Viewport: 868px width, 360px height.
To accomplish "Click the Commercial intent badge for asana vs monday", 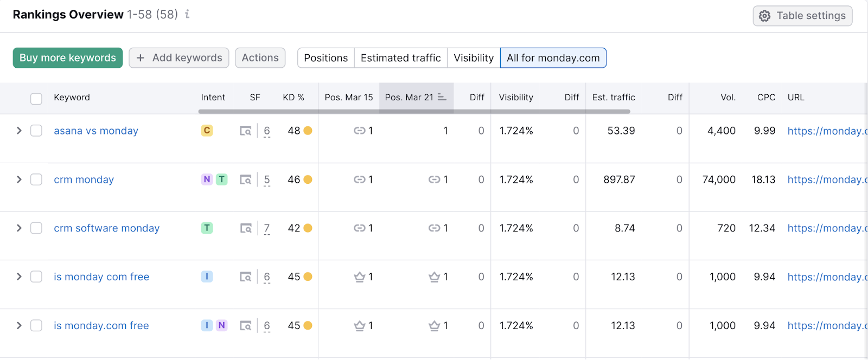I will coord(207,131).
